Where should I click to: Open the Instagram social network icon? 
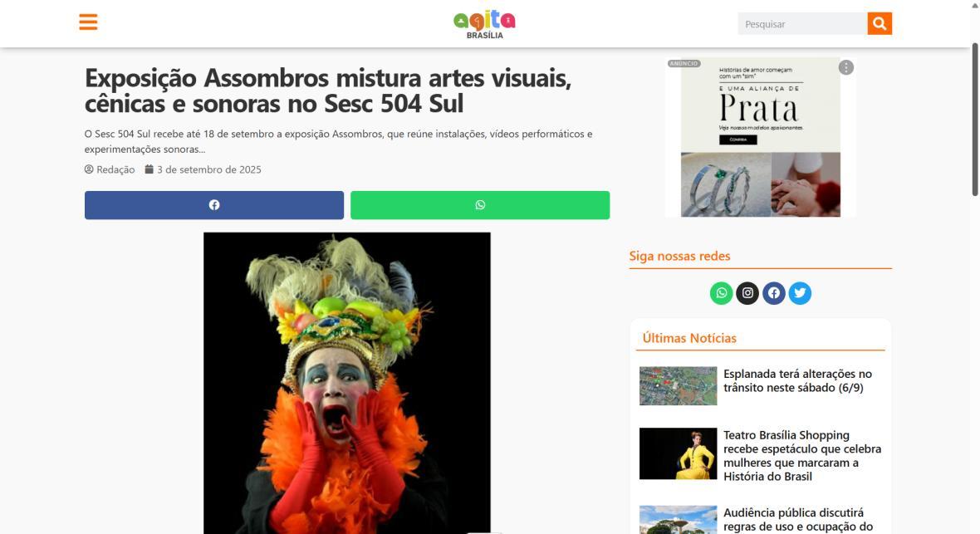click(747, 292)
